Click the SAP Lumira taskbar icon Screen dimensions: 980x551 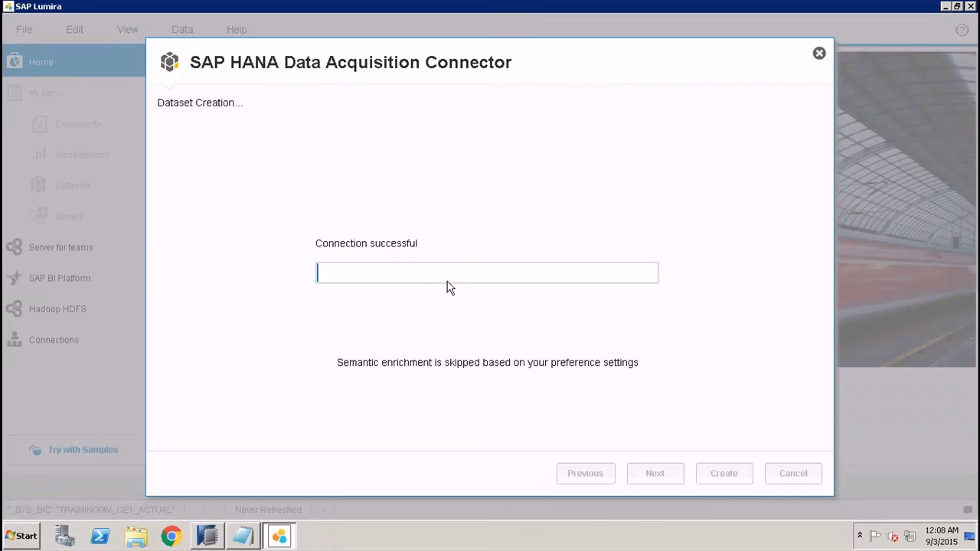point(279,536)
